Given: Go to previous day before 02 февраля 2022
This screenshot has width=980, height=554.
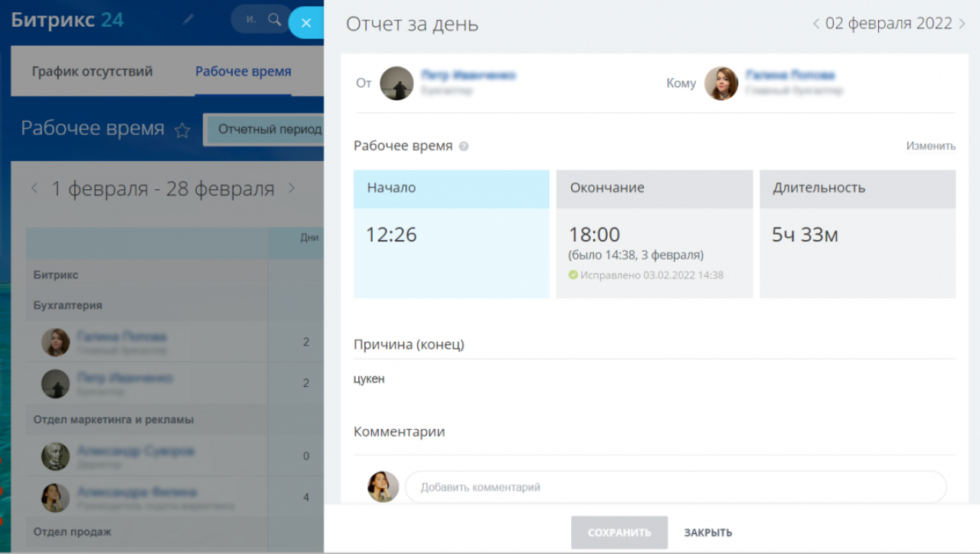Looking at the screenshot, I should click(x=816, y=24).
